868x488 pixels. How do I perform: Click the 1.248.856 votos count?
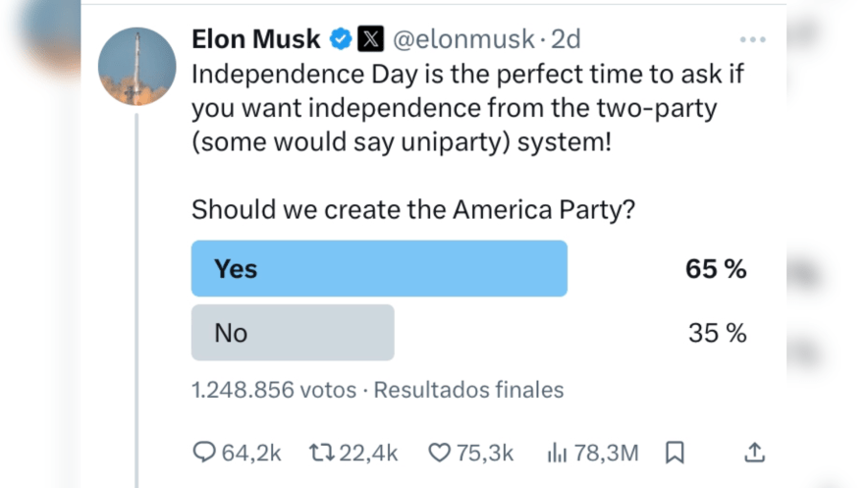(x=274, y=390)
